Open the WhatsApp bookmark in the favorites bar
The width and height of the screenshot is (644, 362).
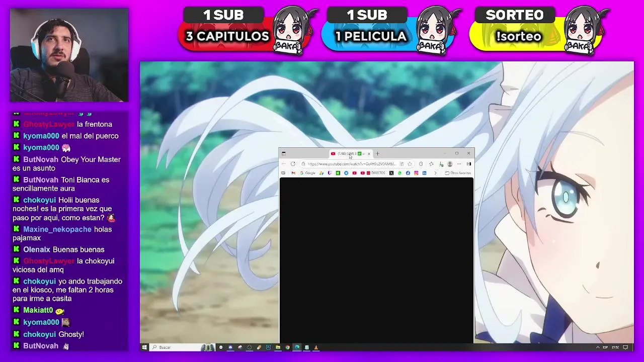click(x=400, y=173)
